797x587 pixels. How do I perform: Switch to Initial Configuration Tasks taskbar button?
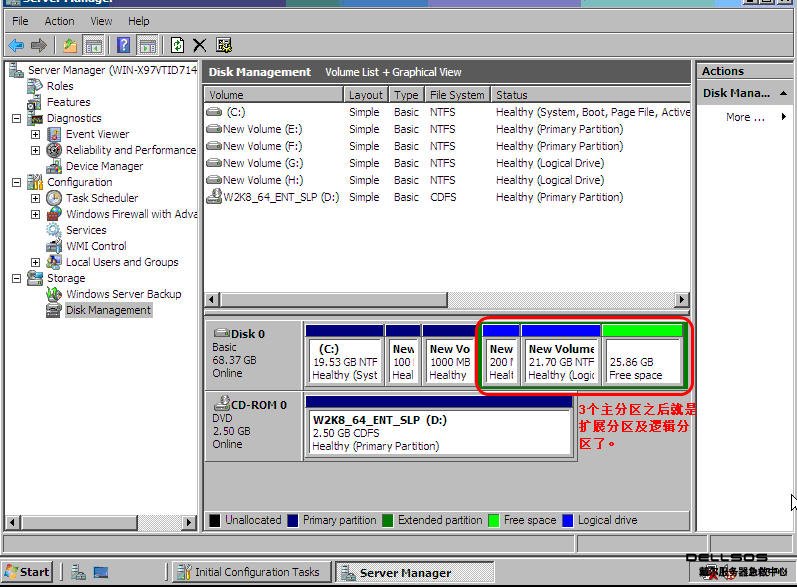click(x=248, y=572)
